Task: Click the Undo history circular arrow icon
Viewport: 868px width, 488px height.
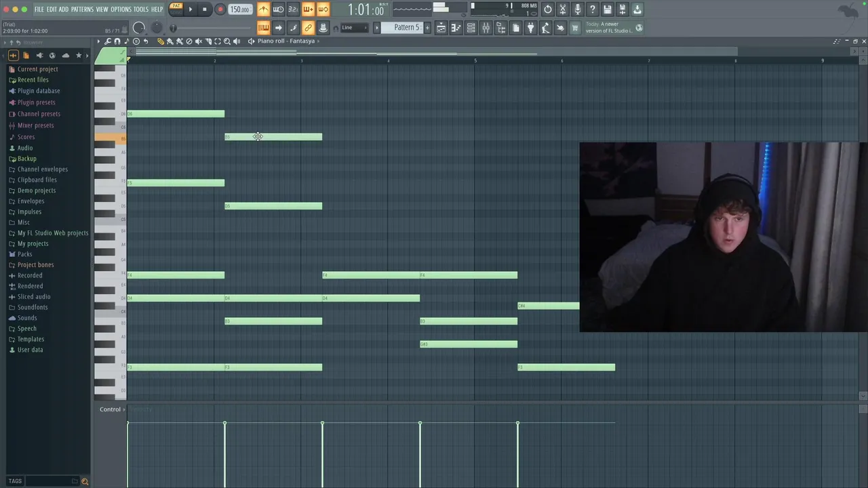Action: pyautogui.click(x=547, y=9)
